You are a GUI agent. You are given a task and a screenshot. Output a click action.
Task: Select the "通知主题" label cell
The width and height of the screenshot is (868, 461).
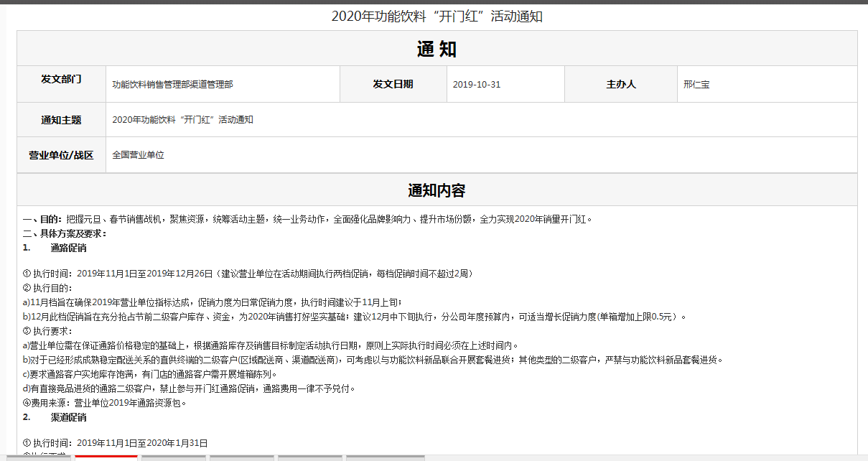pos(61,120)
